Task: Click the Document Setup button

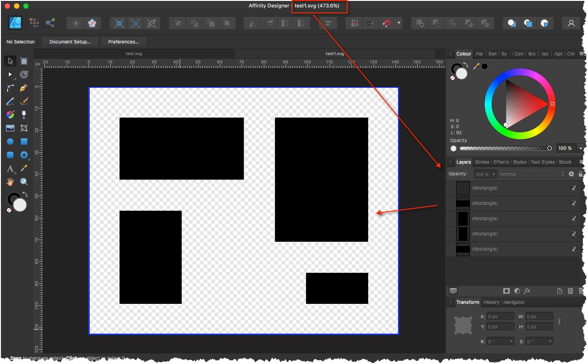Action: (x=70, y=42)
